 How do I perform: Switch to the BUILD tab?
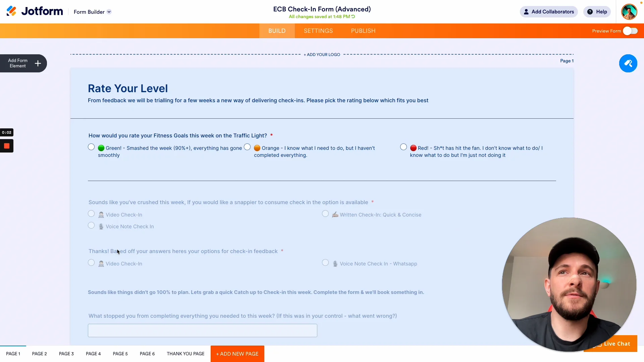pos(277,31)
